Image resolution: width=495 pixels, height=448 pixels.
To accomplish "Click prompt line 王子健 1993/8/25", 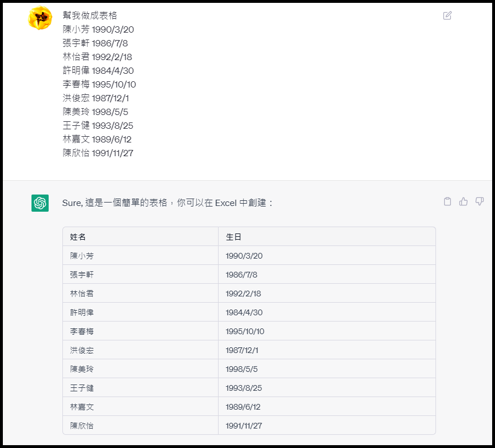I will tap(98, 125).
